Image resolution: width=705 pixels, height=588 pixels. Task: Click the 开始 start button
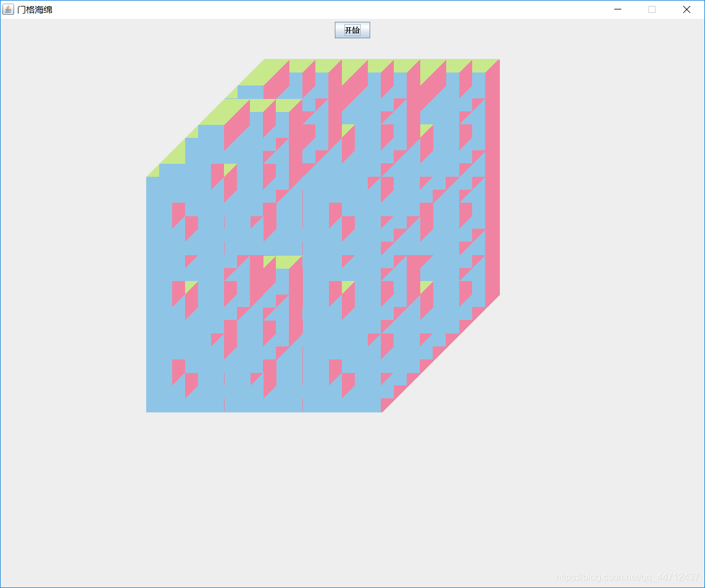352,30
